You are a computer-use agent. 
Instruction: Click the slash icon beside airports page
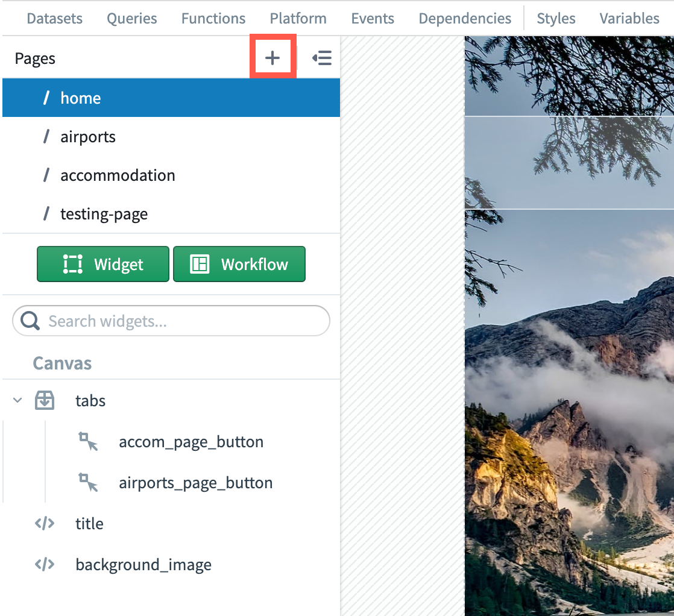pyautogui.click(x=46, y=137)
